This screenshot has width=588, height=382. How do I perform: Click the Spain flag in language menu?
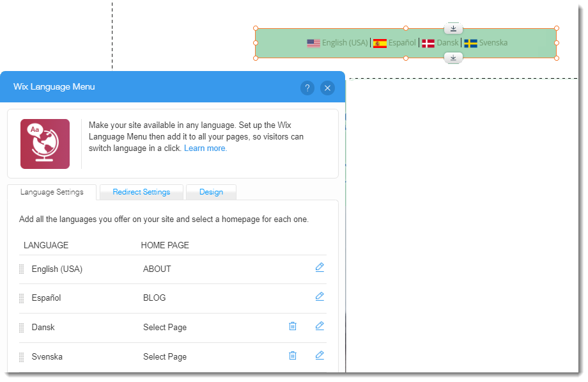pos(380,44)
